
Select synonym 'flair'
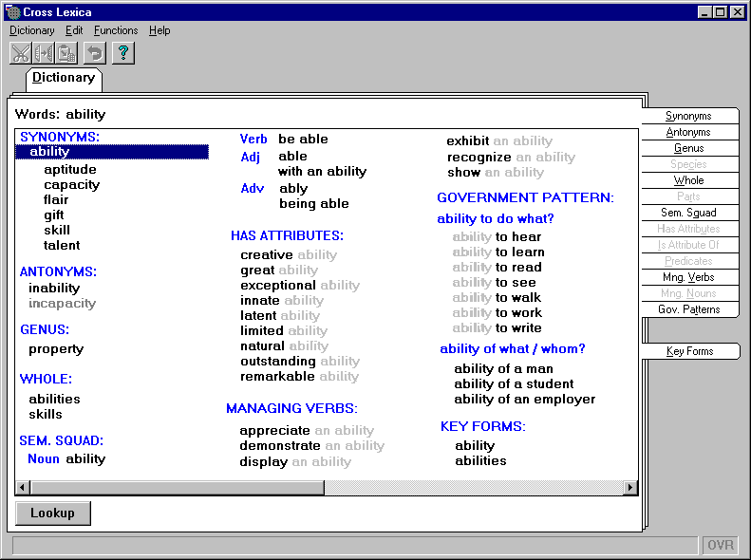pos(56,199)
